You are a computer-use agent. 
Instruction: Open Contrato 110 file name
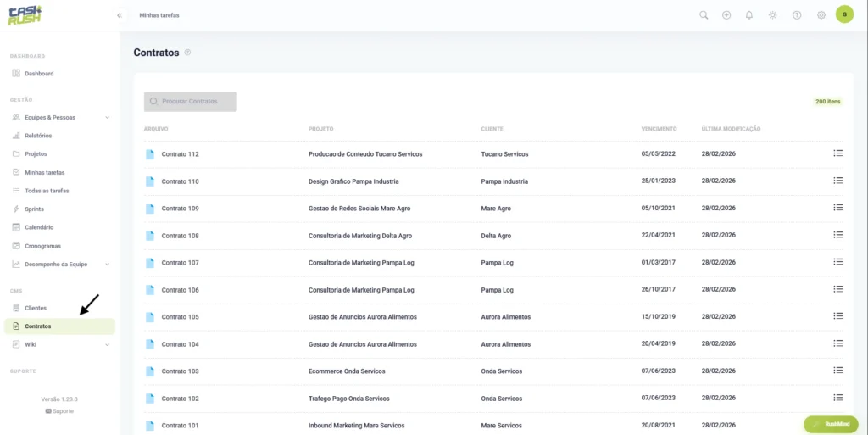click(180, 181)
